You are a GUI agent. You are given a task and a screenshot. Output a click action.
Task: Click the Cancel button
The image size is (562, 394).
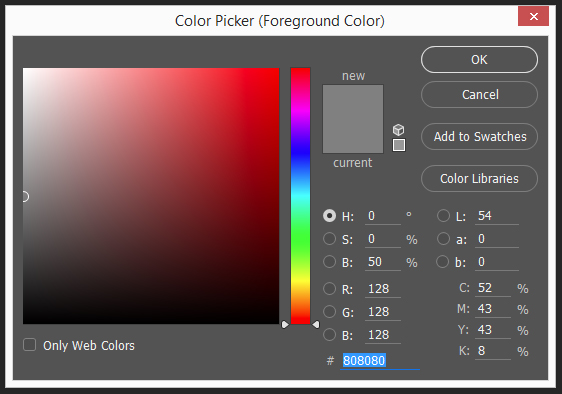(x=479, y=95)
